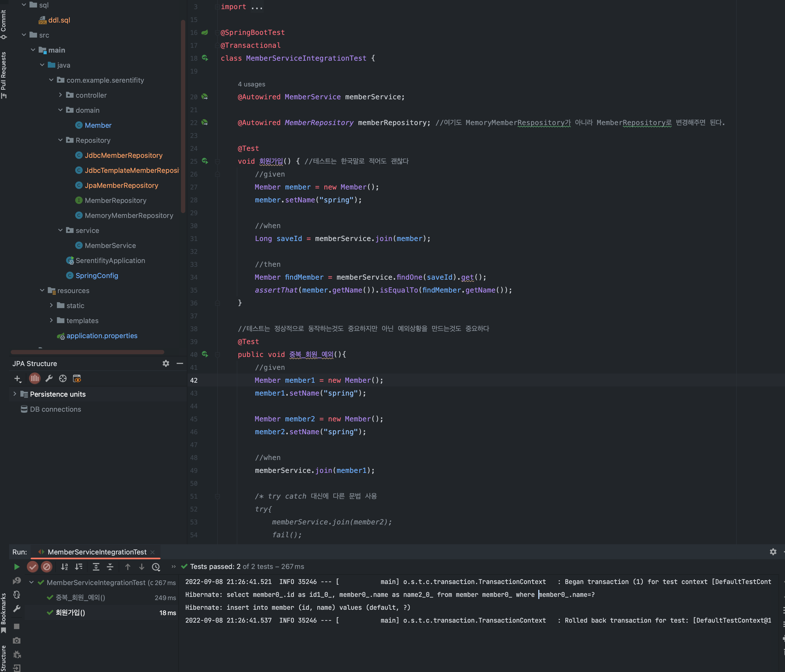Viewport: 785px width, 672px height.
Task: Click the crosshair locate icon in JPA Structure
Action: (63, 378)
